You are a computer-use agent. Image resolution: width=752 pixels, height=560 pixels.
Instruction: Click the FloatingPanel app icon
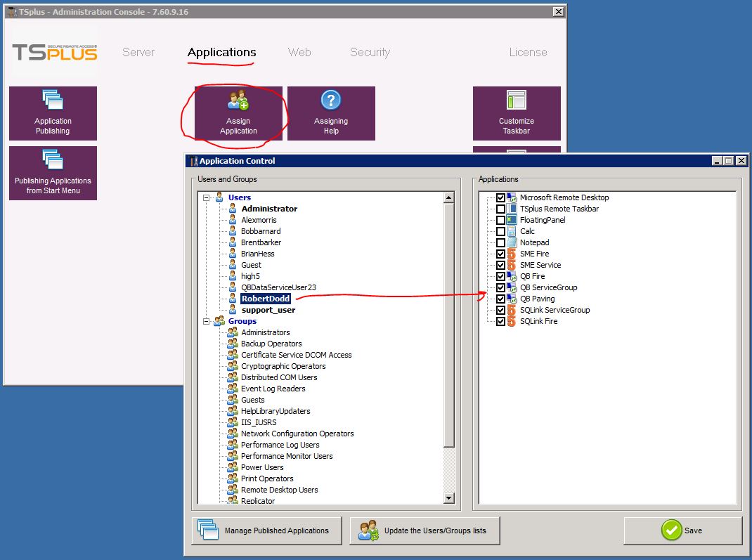[x=512, y=220]
